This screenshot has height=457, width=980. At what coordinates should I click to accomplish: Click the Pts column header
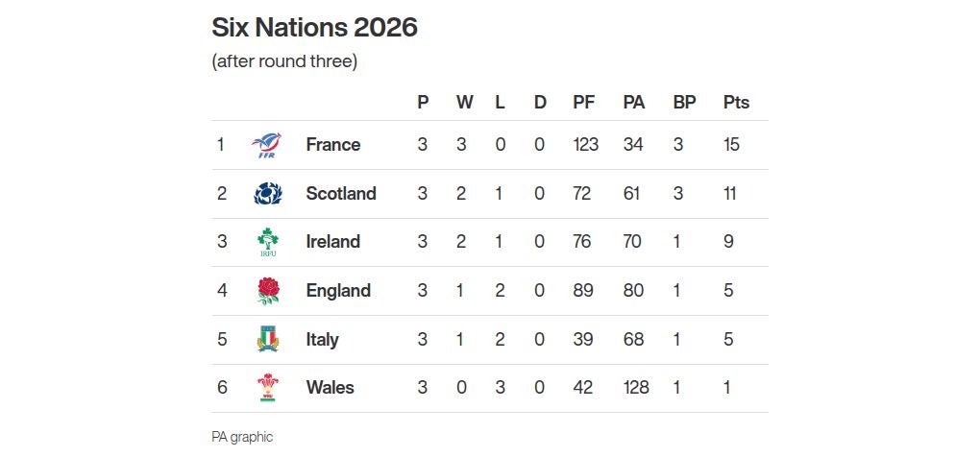(736, 102)
